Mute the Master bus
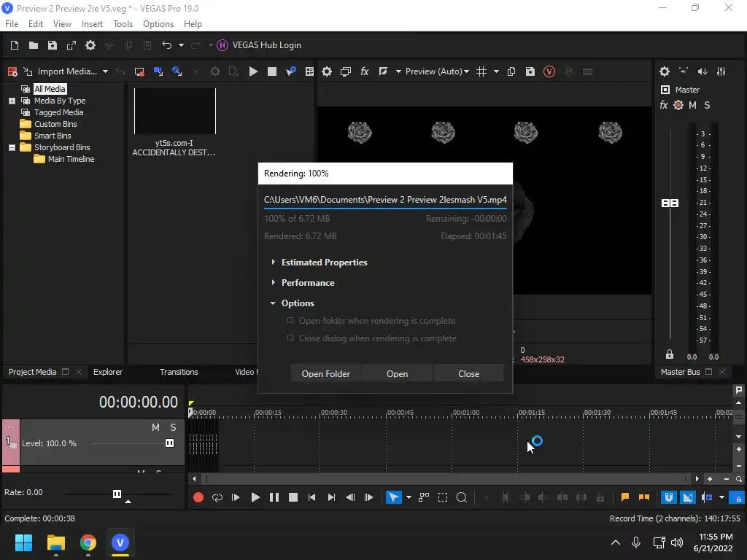Image resolution: width=747 pixels, height=560 pixels. pyautogui.click(x=693, y=105)
